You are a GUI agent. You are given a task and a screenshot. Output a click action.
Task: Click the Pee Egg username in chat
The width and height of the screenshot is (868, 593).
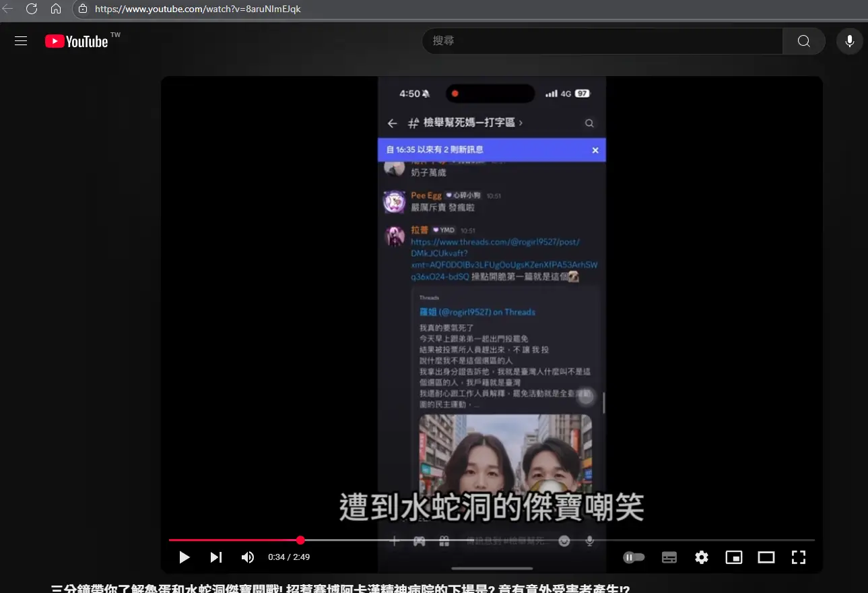(x=426, y=195)
